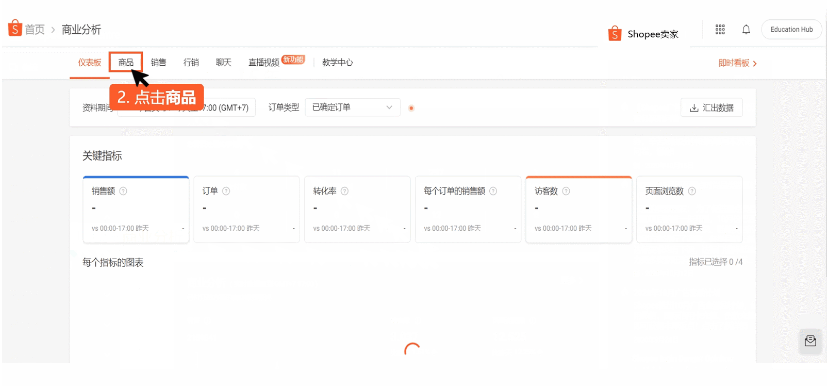The height and width of the screenshot is (386, 839).
Task: Click the Shopee logo in breadcrumb
Action: point(14,28)
